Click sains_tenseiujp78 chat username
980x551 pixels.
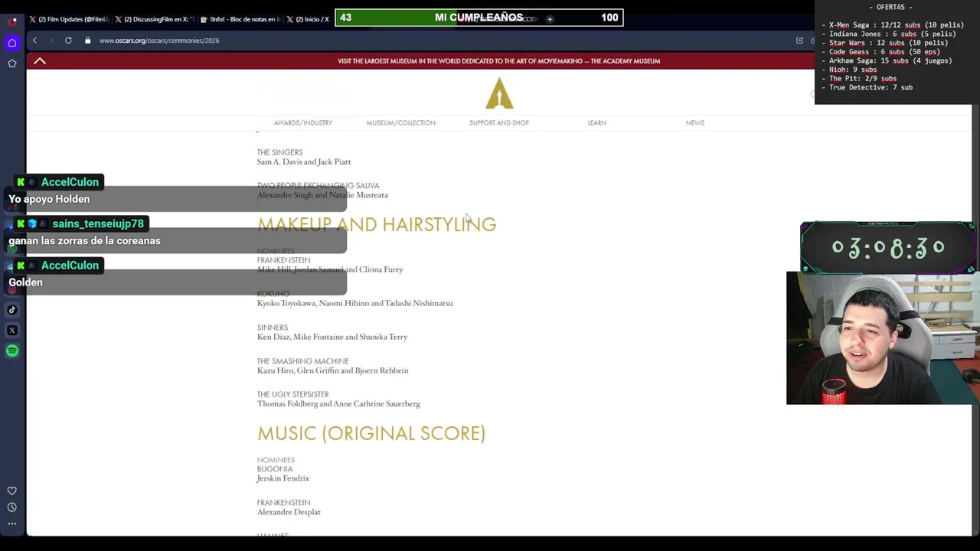pos(98,223)
